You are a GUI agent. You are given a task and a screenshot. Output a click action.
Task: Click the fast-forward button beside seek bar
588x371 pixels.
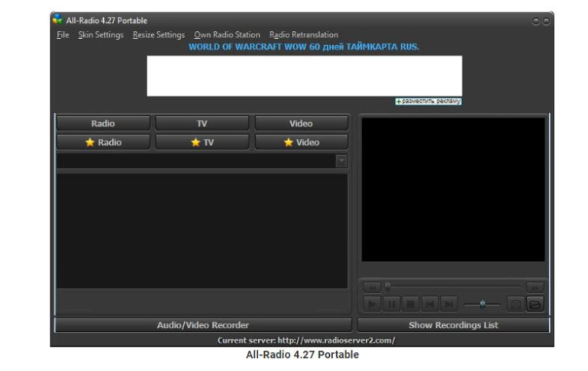[x=535, y=288]
